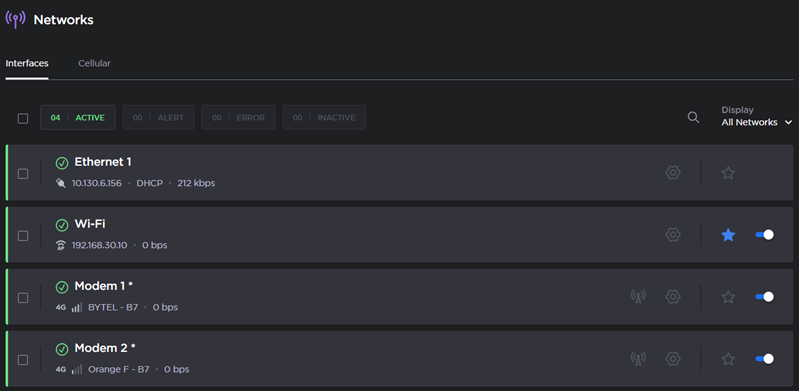Check the Modem 1 row checkbox

(x=23, y=298)
